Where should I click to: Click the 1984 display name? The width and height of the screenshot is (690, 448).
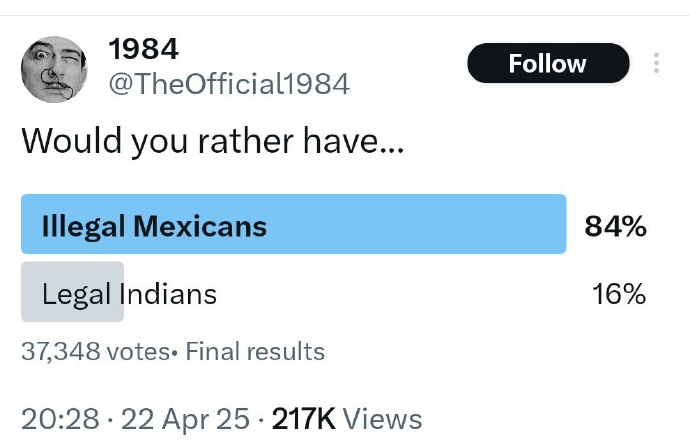point(143,49)
